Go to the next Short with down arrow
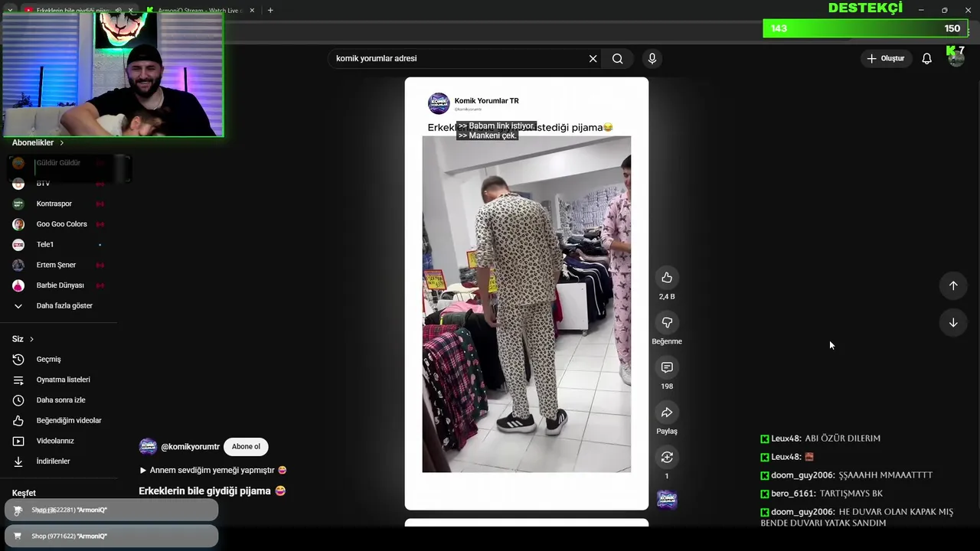The width and height of the screenshot is (980, 551). click(x=953, y=323)
